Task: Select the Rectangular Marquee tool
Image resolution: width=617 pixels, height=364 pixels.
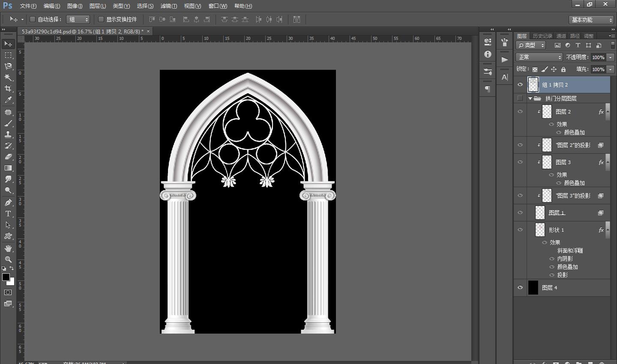Action: pyautogui.click(x=8, y=55)
